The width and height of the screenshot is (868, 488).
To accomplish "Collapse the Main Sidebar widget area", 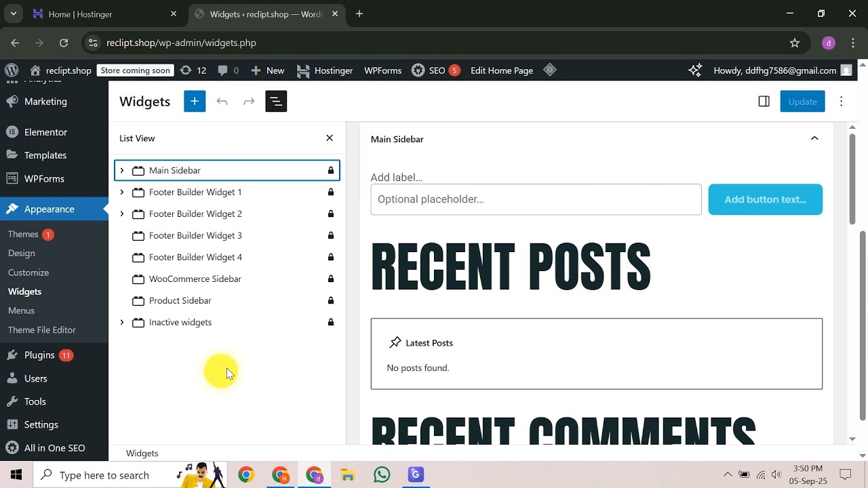I will click(x=814, y=138).
